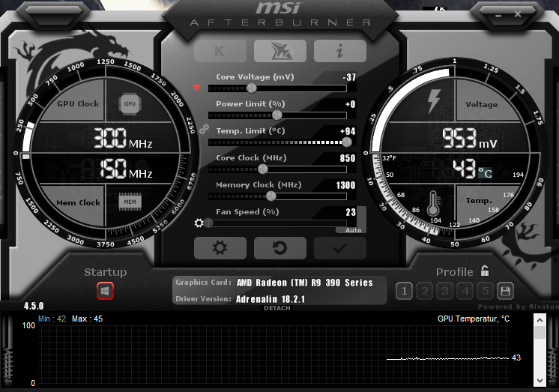Click the Fan Speed value 23
This screenshot has width=559, height=392.
click(x=351, y=212)
